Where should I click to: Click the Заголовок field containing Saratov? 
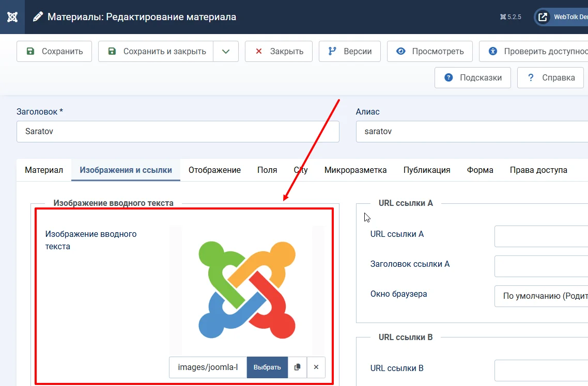click(x=178, y=132)
